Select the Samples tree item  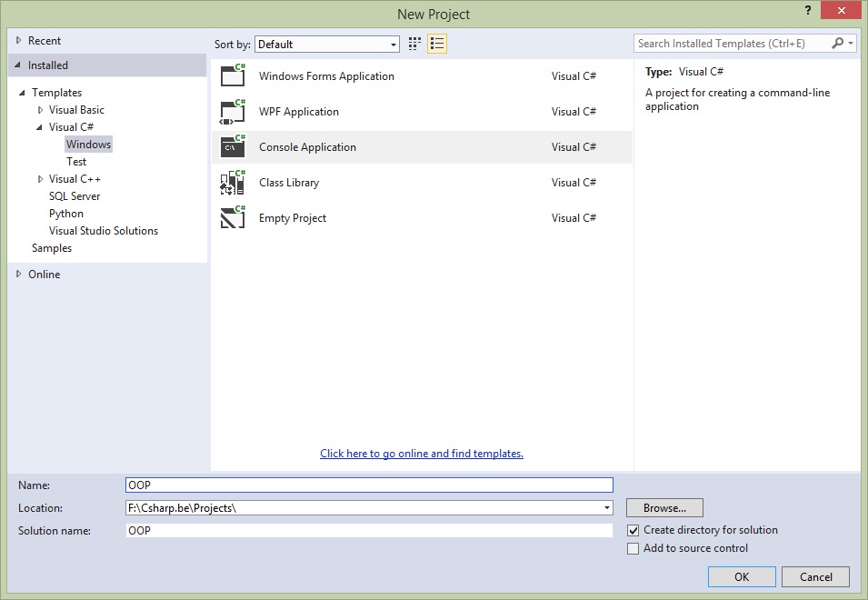[x=52, y=248]
